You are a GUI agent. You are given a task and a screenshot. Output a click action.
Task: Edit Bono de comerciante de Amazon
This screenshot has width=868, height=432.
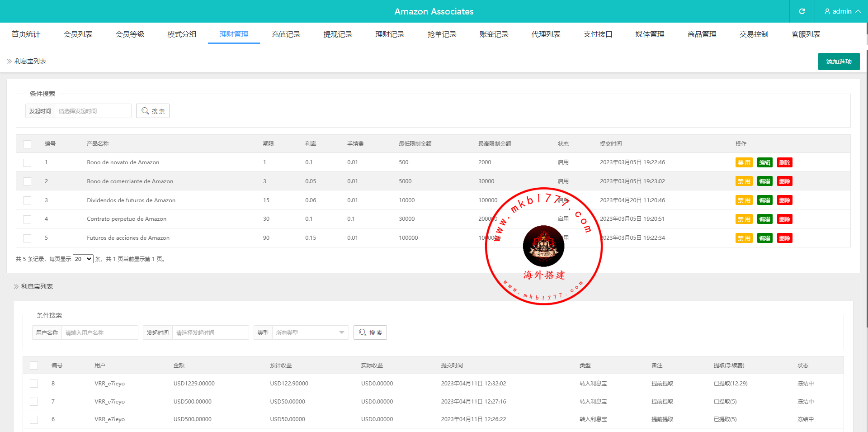(764, 181)
